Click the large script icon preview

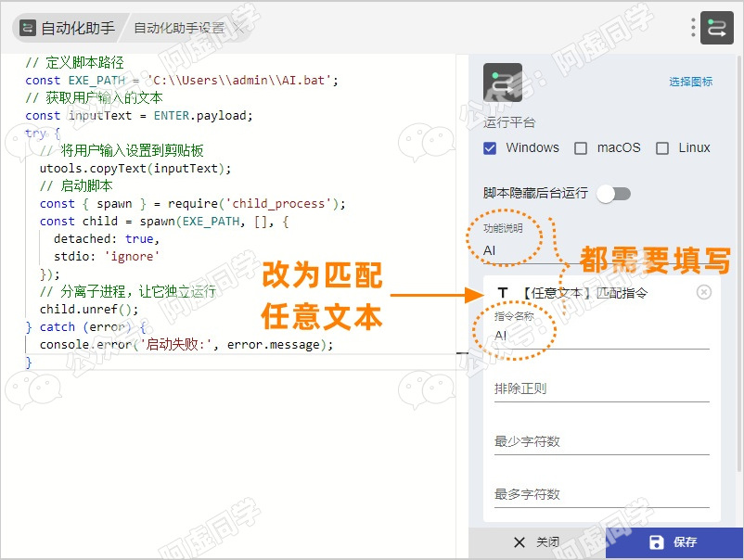coord(503,82)
